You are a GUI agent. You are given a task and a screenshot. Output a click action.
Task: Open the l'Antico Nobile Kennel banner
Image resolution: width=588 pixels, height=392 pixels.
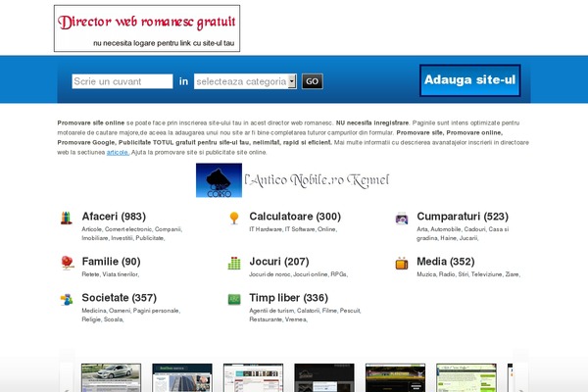[x=292, y=180]
